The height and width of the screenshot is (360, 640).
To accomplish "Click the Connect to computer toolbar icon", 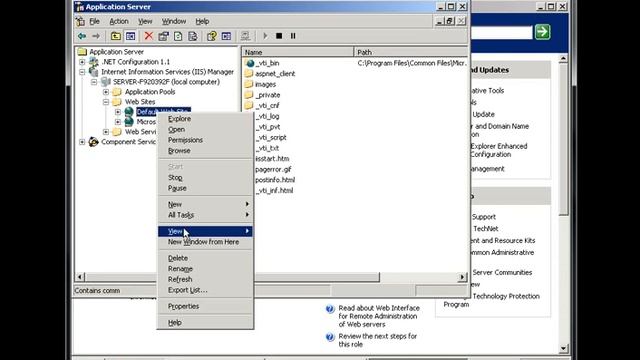I will 245,36.
